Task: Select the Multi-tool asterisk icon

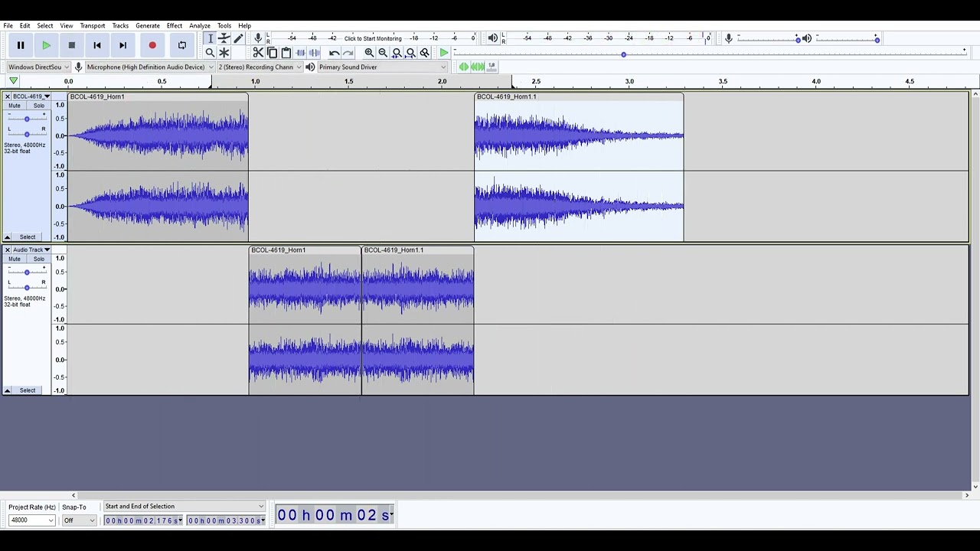Action: point(224,53)
